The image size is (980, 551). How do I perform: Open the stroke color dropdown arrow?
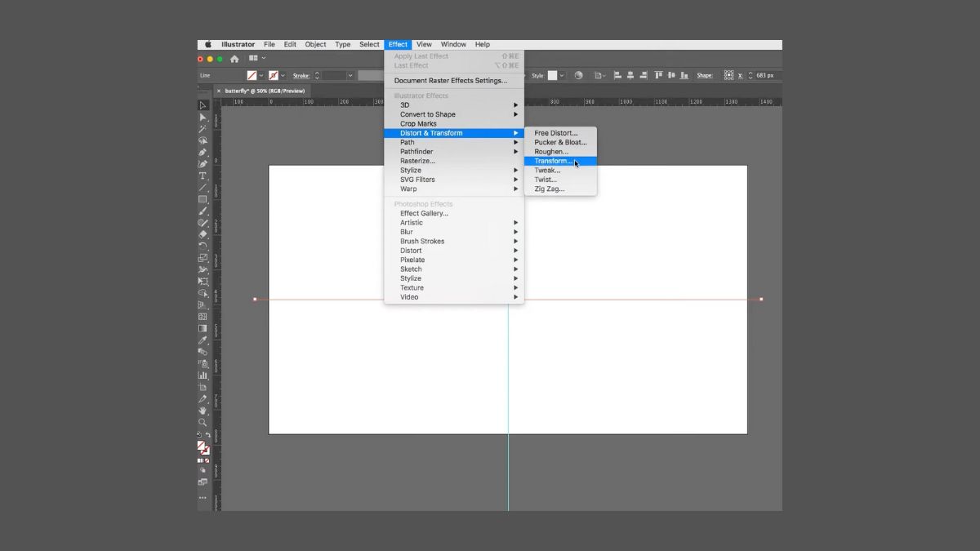(x=283, y=75)
